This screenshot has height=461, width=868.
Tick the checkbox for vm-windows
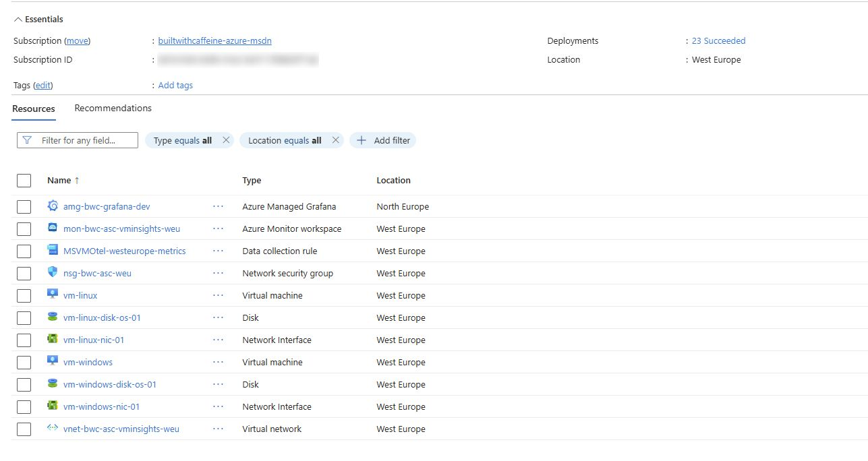point(24,363)
